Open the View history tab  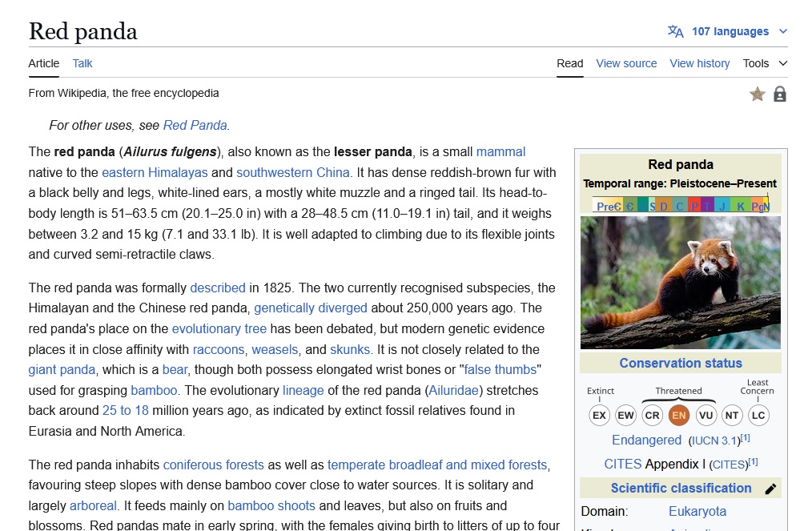pyautogui.click(x=700, y=63)
